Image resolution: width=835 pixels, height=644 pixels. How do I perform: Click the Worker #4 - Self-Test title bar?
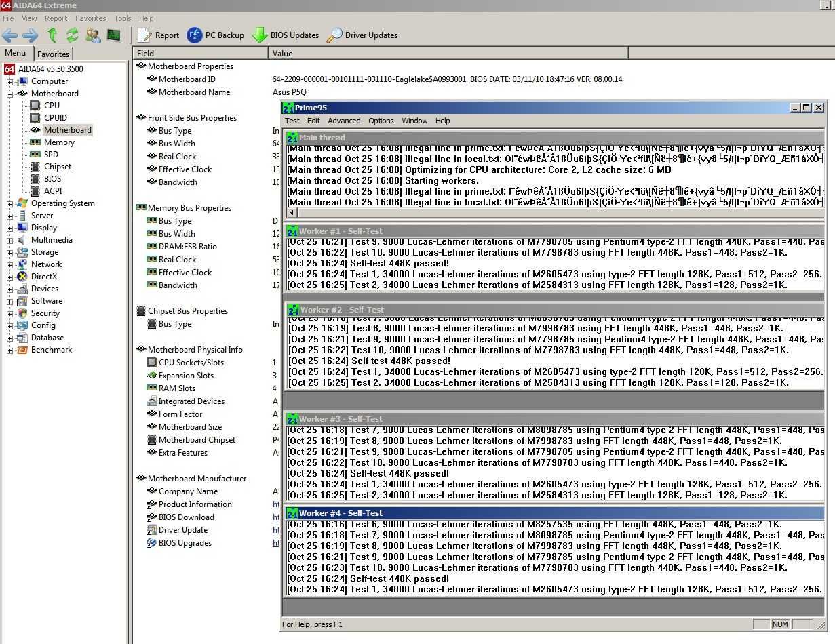coord(554,513)
